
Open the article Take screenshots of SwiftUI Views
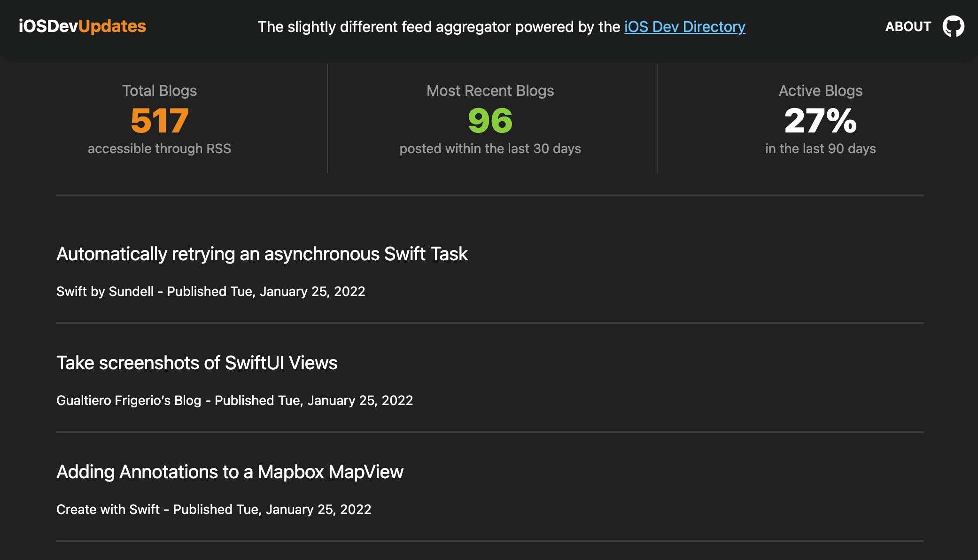[x=197, y=363]
